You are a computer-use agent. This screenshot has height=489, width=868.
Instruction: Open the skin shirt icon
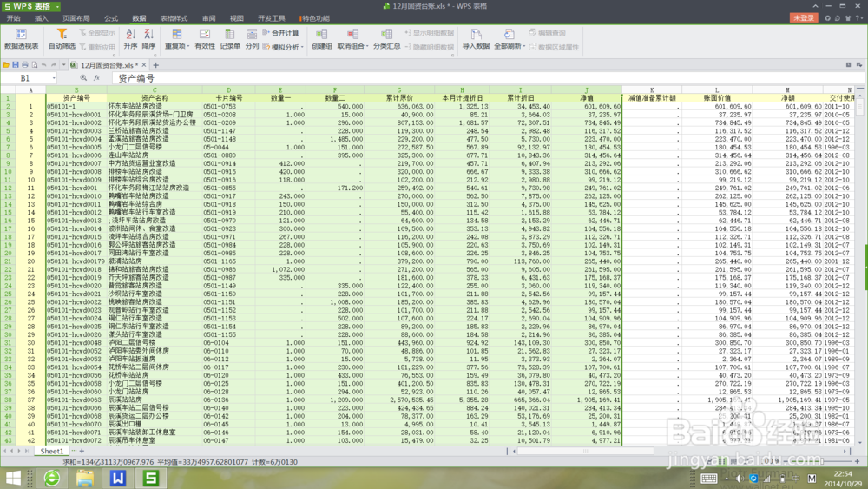pyautogui.click(x=848, y=18)
